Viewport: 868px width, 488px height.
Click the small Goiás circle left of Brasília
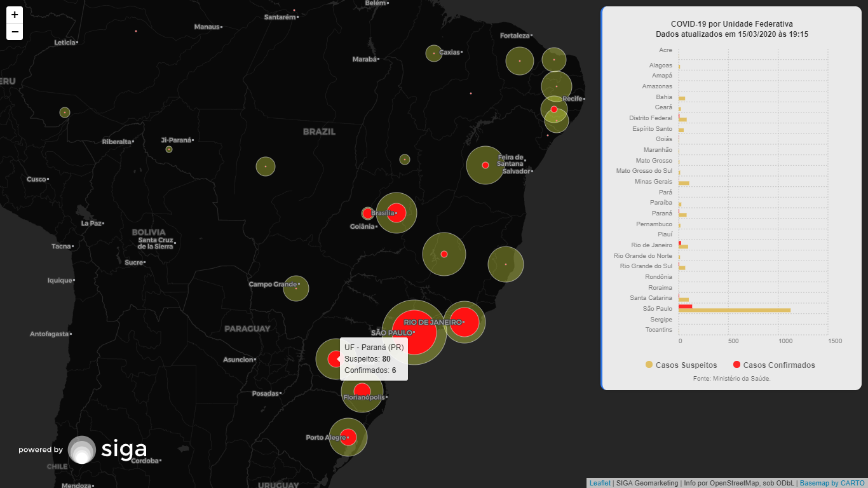(x=367, y=213)
